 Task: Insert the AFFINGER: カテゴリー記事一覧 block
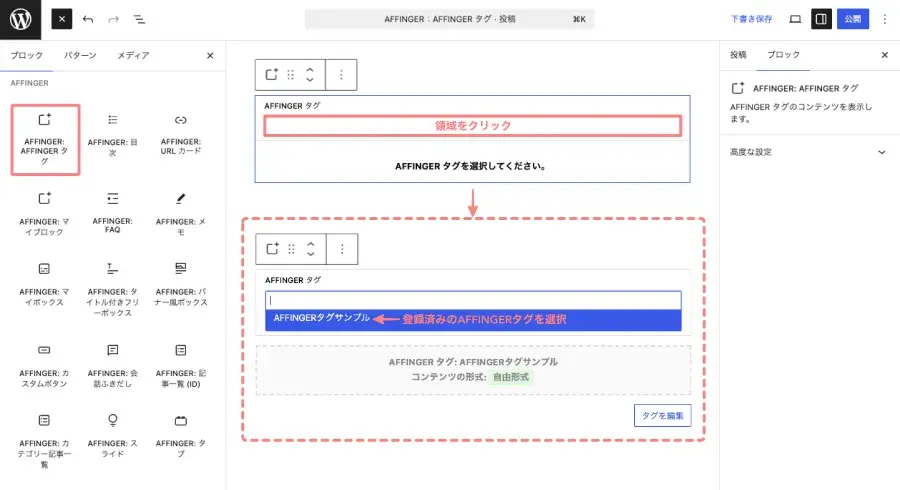(x=44, y=441)
